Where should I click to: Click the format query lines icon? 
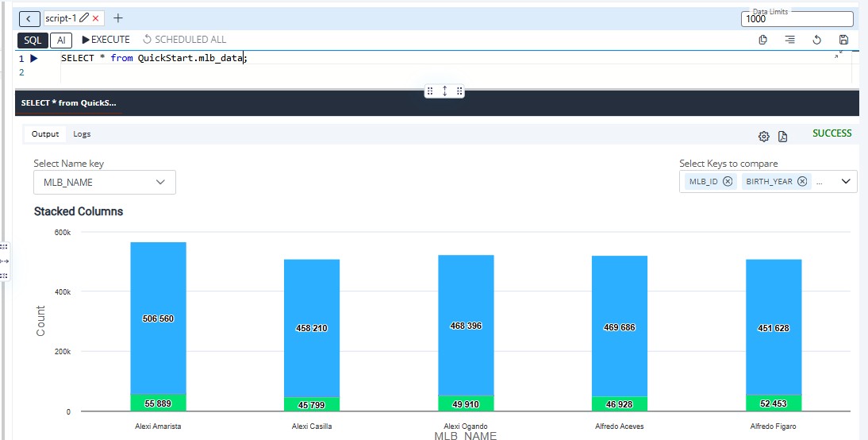pos(789,40)
